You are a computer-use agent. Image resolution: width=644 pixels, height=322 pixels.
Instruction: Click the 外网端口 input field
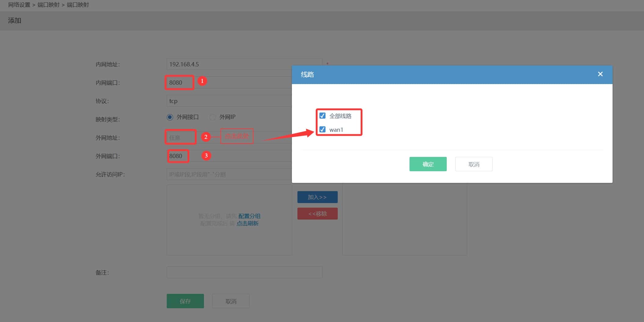(x=229, y=156)
